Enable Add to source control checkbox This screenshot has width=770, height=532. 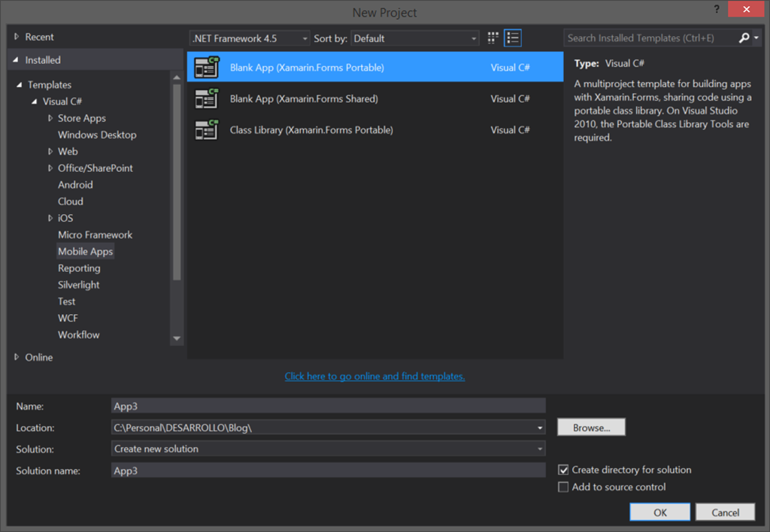(563, 487)
